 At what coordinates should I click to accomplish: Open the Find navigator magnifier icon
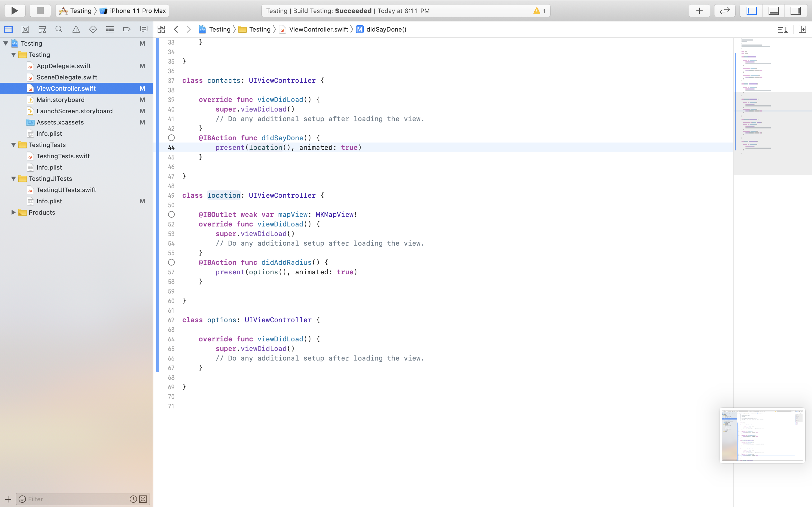59,30
